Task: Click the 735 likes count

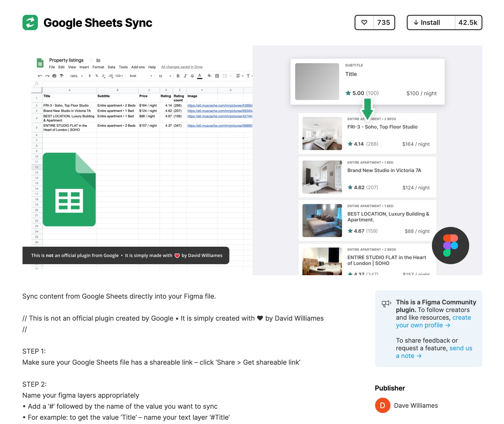Action: [384, 22]
